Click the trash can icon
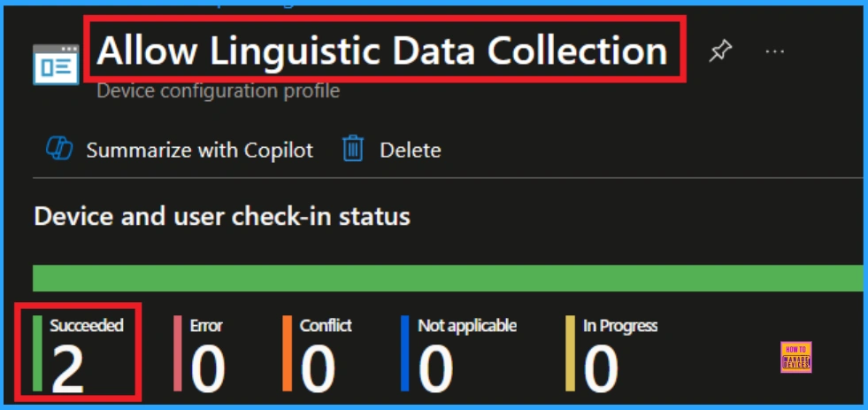 click(353, 150)
